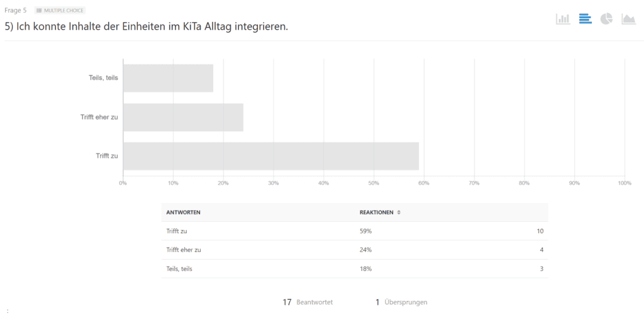644x318 pixels.
Task: Switch to area chart view
Action: (x=629, y=19)
